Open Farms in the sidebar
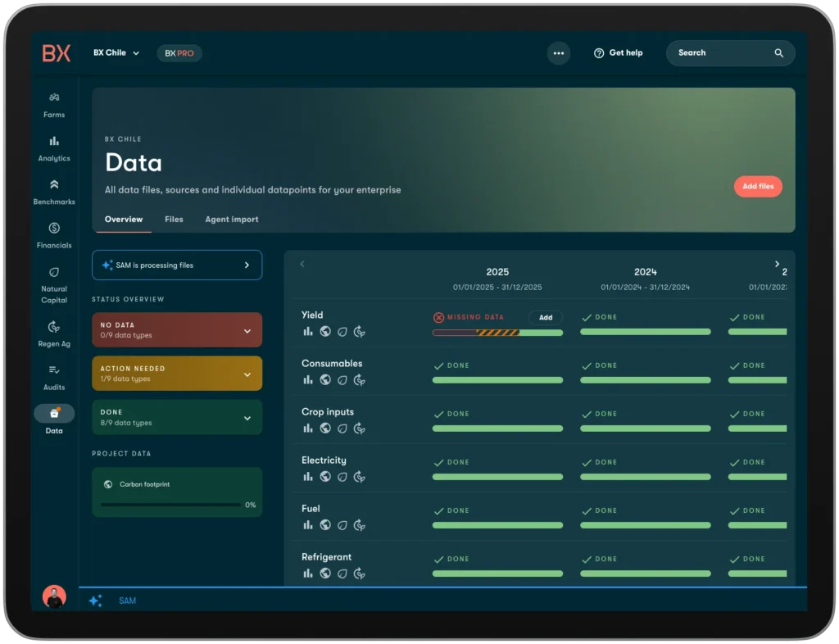839x644 pixels. (54, 98)
